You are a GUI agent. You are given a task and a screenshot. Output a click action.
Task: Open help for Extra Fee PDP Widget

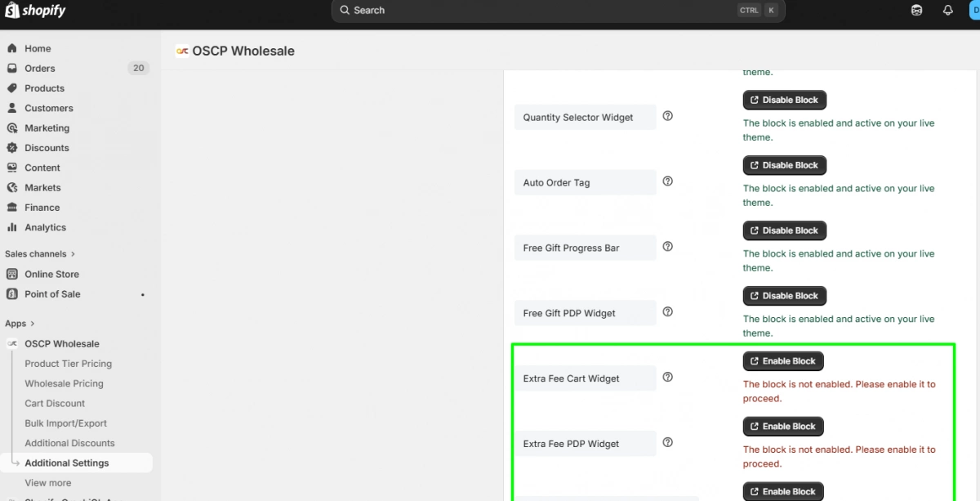668,443
